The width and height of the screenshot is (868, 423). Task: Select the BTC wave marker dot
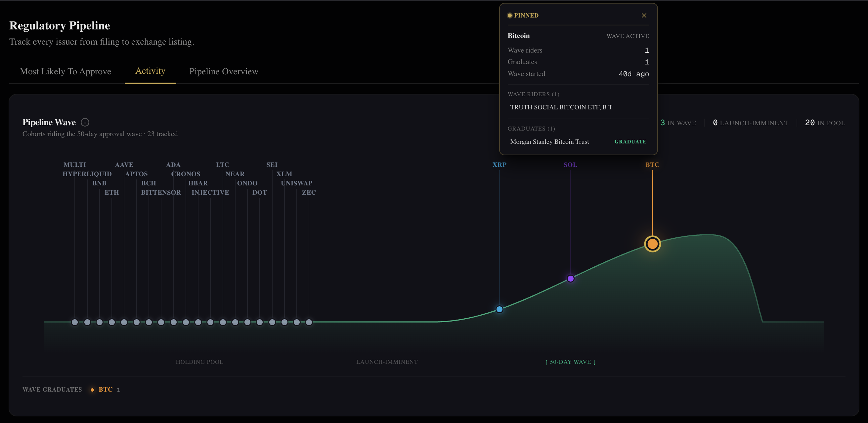652,244
